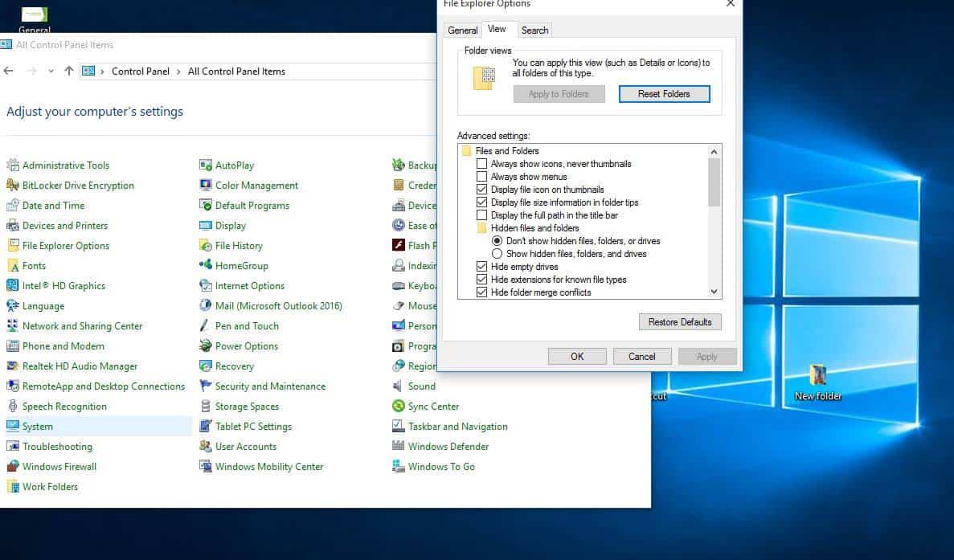The width and height of the screenshot is (954, 560).
Task: Open the Fonts icon
Action: [13, 265]
